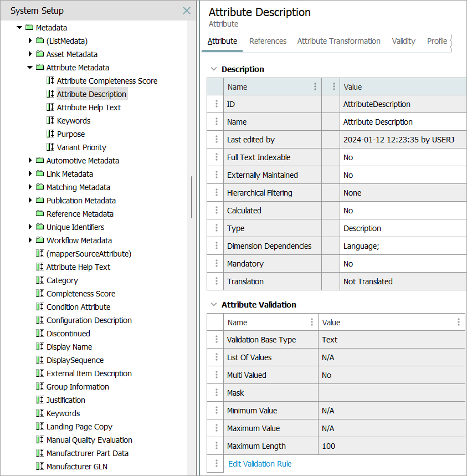Click the System Setup tree vertical scrollbar
This screenshot has width=467, height=476.
tap(192, 197)
